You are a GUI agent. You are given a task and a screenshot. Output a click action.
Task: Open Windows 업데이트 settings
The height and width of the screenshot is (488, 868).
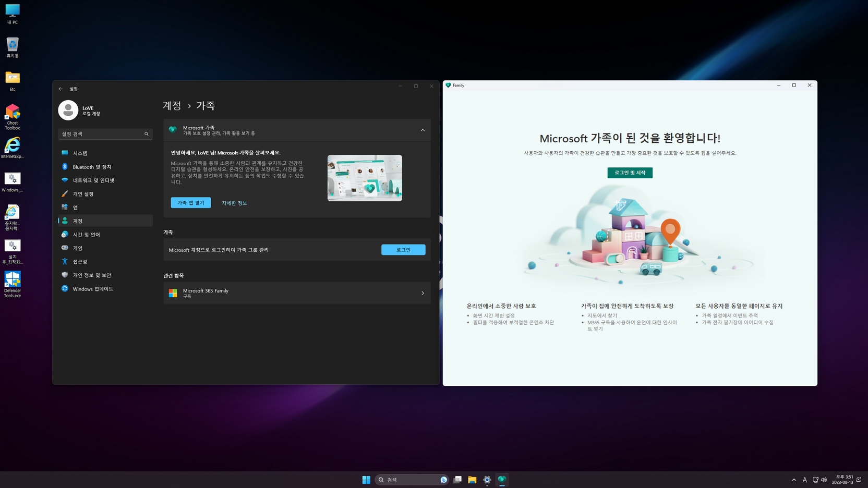point(105,289)
